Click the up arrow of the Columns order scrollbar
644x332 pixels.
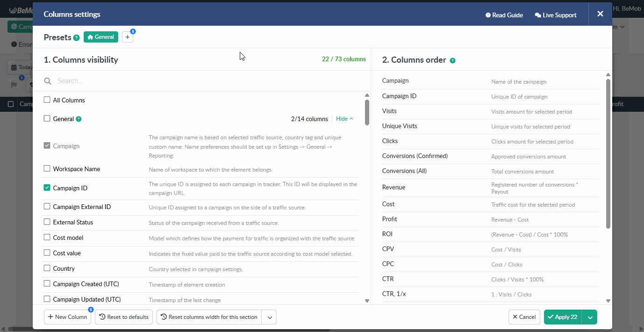[608, 75]
